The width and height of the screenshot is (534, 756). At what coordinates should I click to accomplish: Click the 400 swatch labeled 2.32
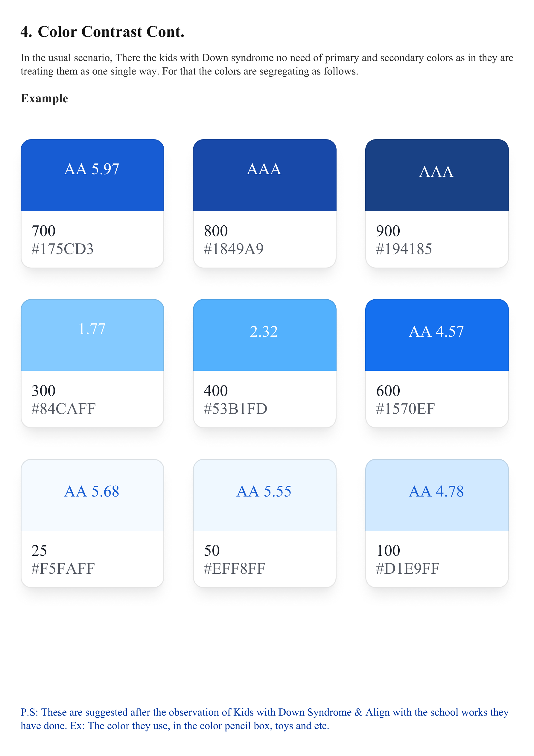click(x=264, y=335)
